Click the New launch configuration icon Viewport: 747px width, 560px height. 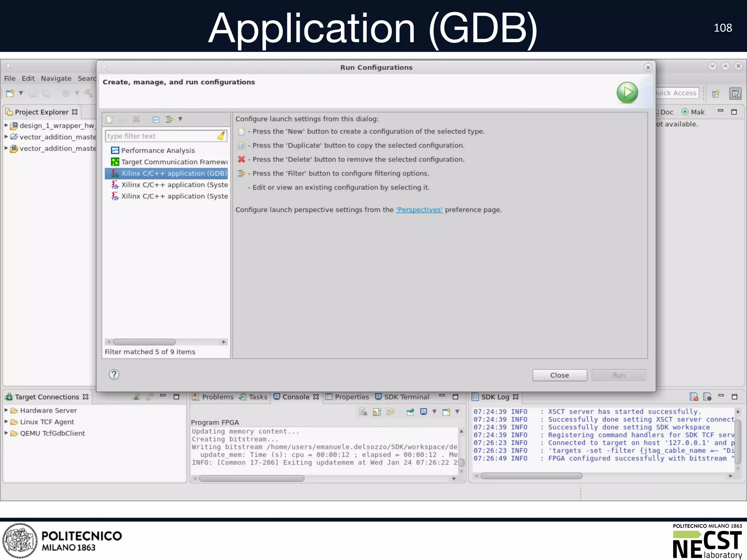109,119
